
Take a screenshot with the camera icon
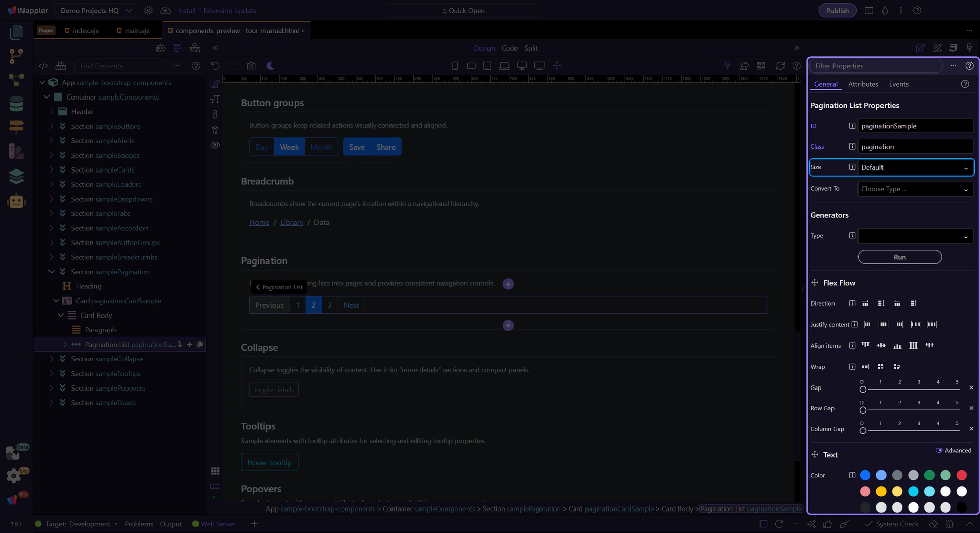(251, 66)
